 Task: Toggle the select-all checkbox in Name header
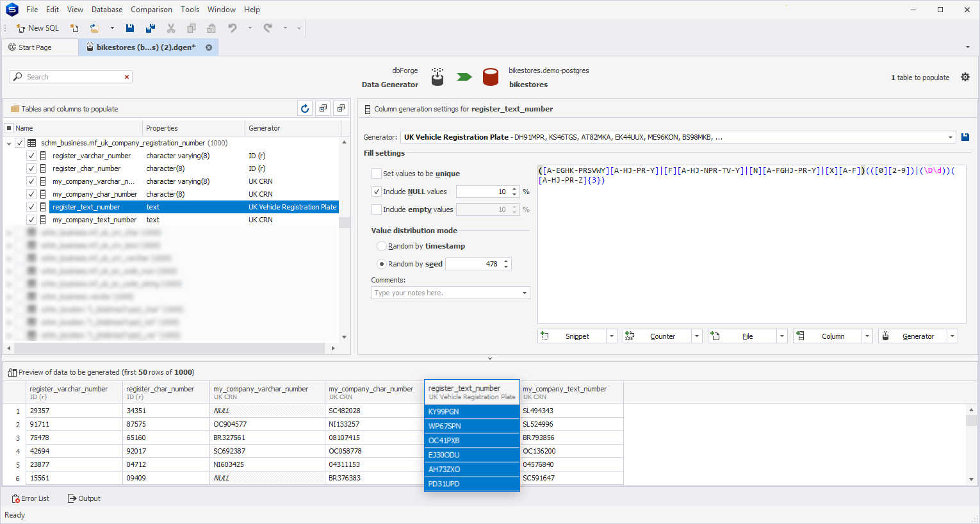[x=9, y=128]
